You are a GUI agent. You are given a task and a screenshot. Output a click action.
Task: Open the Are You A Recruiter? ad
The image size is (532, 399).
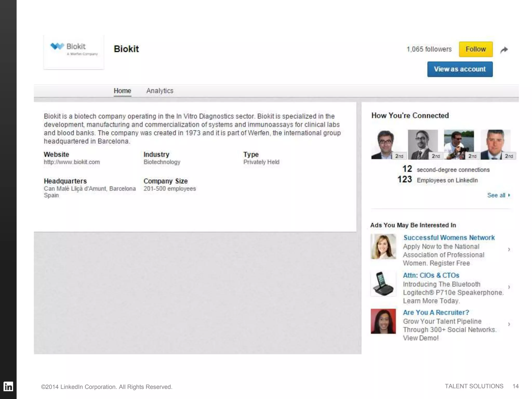coord(436,312)
